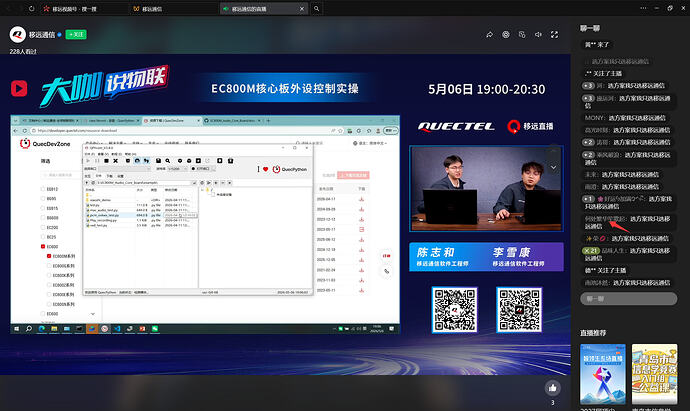
Task: Click the 品味人生 chat message with badge 21
Action: tap(628, 254)
